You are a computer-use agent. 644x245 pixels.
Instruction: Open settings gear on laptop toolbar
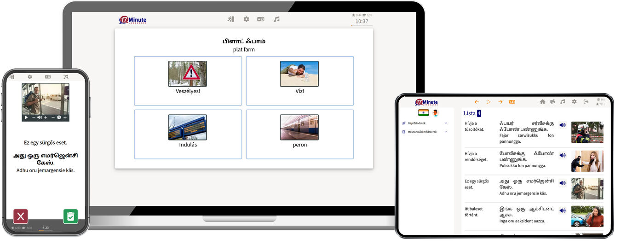[246, 19]
